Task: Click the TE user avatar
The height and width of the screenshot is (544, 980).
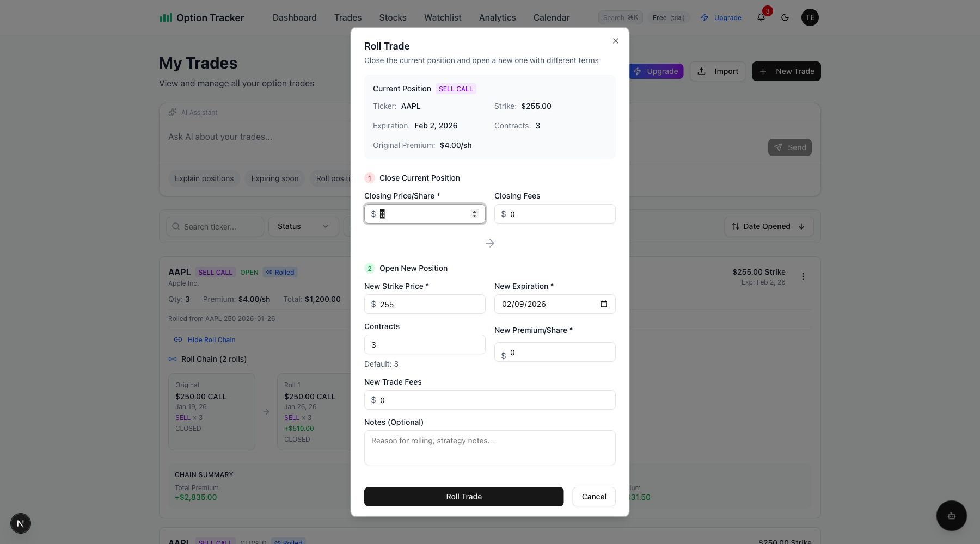Action: 810,17
